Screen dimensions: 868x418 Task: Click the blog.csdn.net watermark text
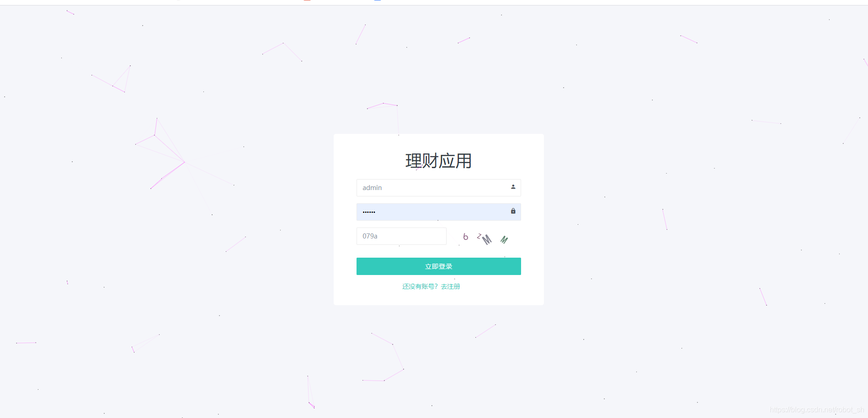pyautogui.click(x=817, y=410)
